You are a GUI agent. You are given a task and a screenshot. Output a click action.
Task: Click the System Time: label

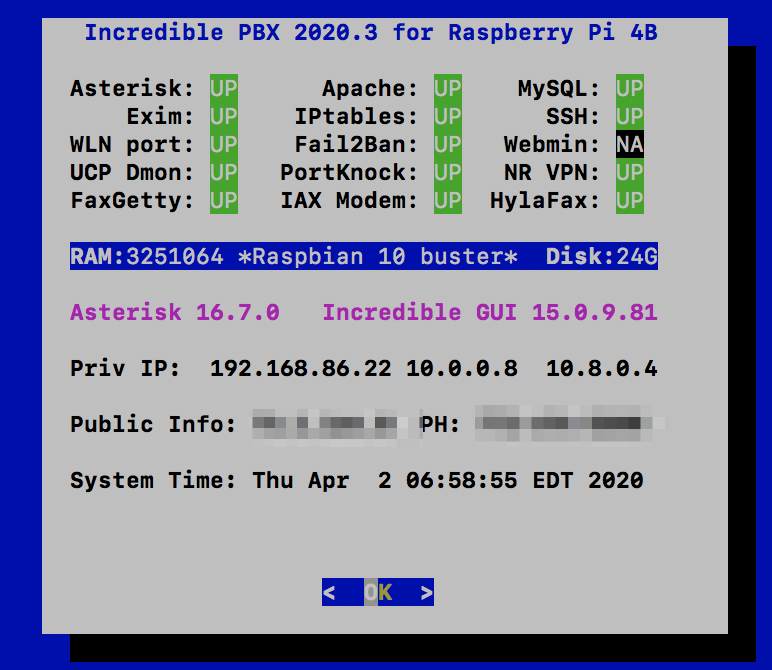[153, 480]
